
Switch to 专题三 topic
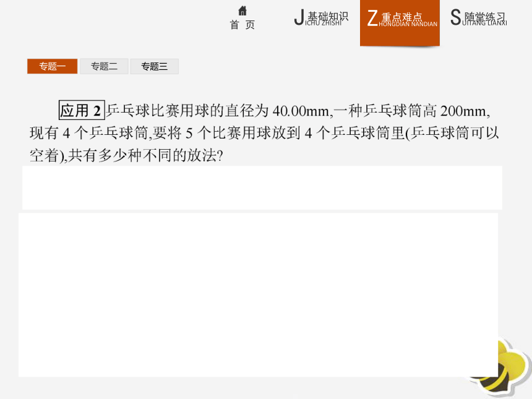[x=155, y=66]
